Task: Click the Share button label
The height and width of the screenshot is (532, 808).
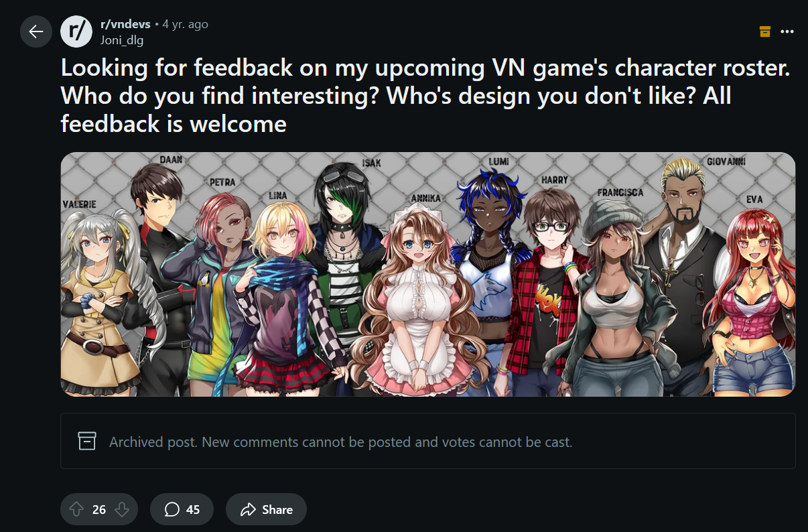Action: tap(277, 510)
